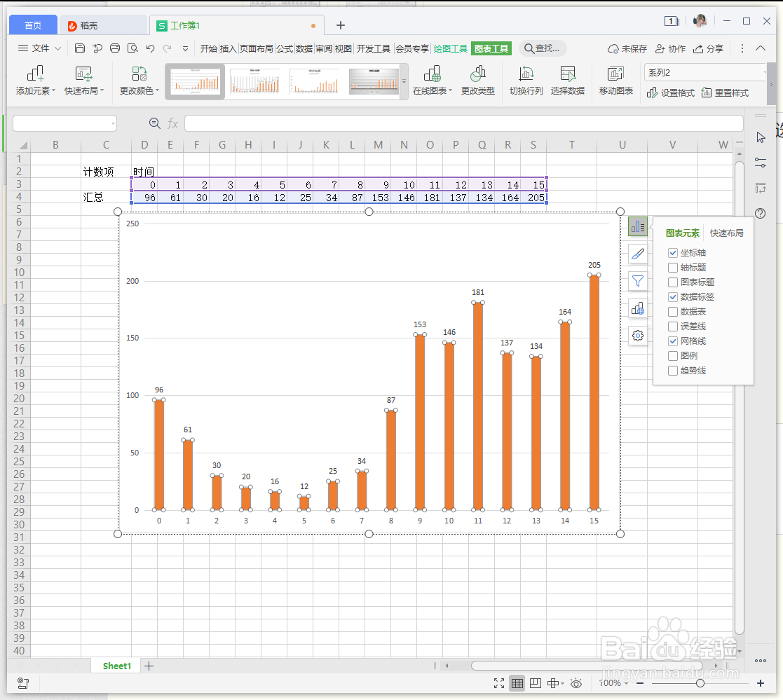Open Online Chart (在线图表) tool

point(432,80)
